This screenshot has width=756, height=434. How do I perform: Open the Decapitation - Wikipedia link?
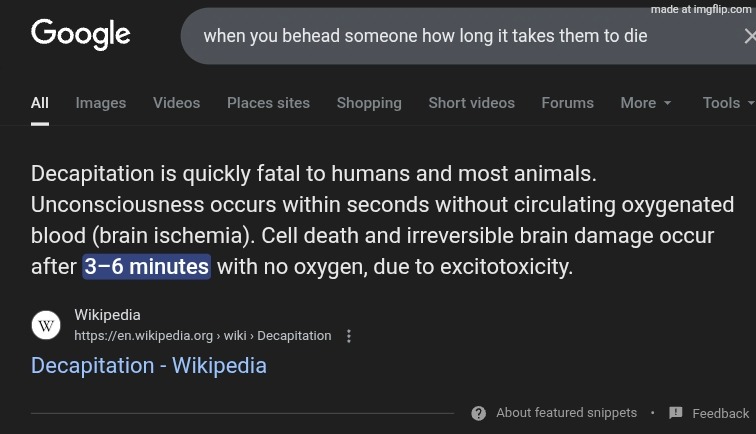coord(149,365)
